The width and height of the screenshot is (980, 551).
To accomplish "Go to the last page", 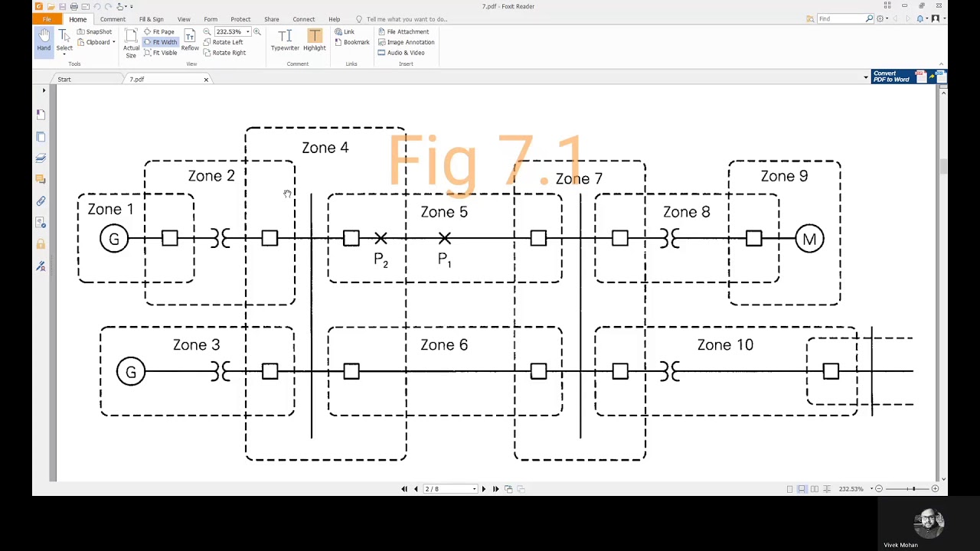I will click(495, 489).
